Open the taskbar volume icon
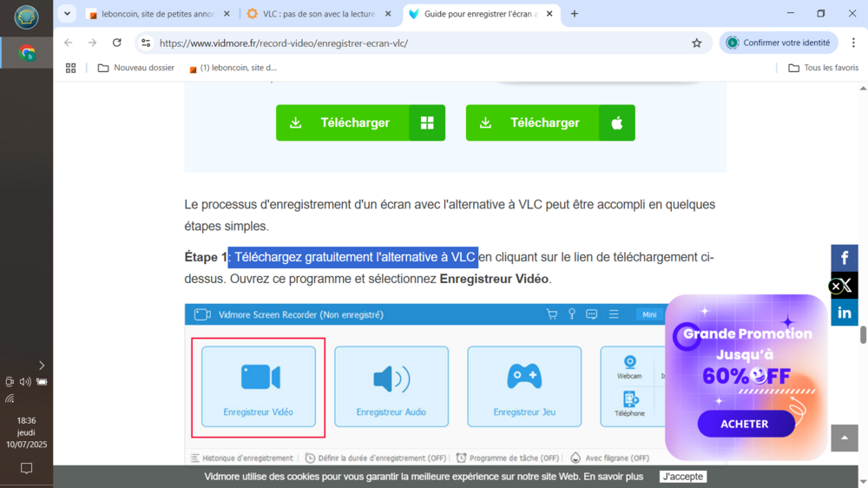This screenshot has width=868, height=488. (25, 382)
